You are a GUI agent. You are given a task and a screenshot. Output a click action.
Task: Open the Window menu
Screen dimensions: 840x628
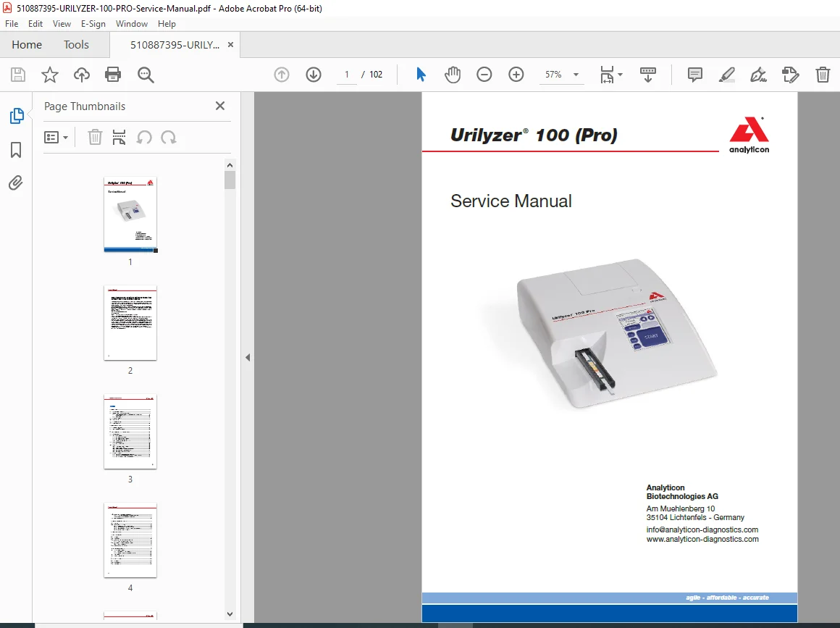tap(132, 24)
